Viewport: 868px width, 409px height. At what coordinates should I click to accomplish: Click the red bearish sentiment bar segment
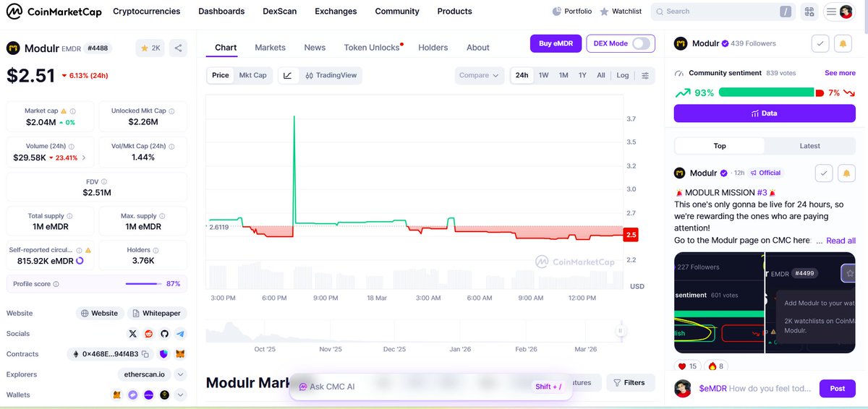tap(820, 92)
